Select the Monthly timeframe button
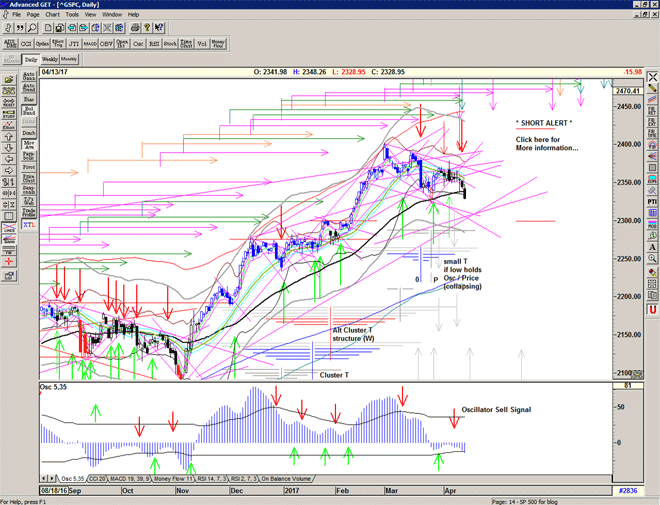 70,60
